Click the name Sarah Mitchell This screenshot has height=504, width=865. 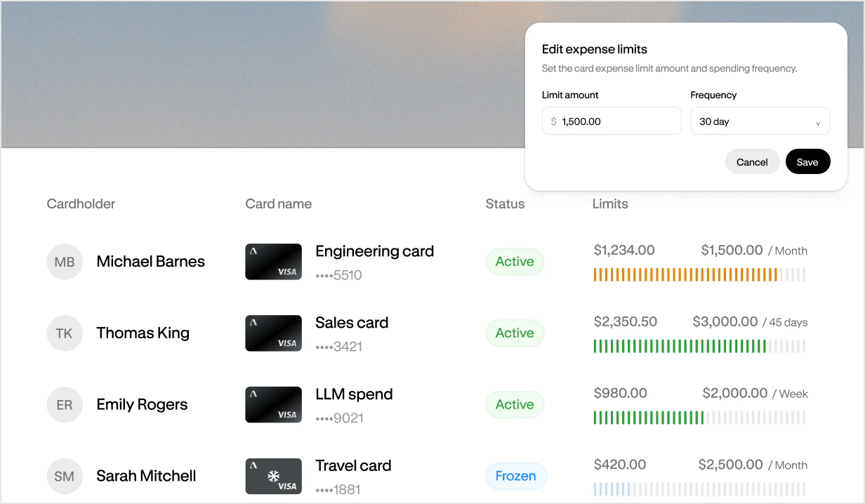pyautogui.click(x=147, y=477)
